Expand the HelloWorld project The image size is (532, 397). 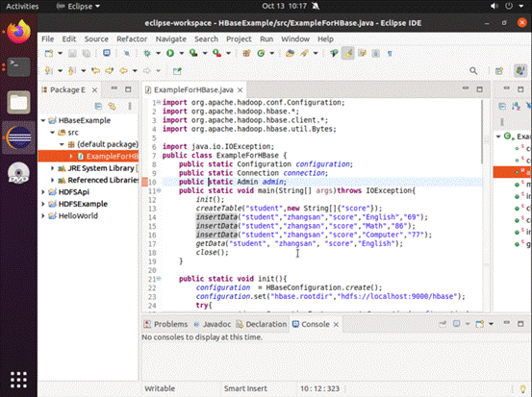43,215
